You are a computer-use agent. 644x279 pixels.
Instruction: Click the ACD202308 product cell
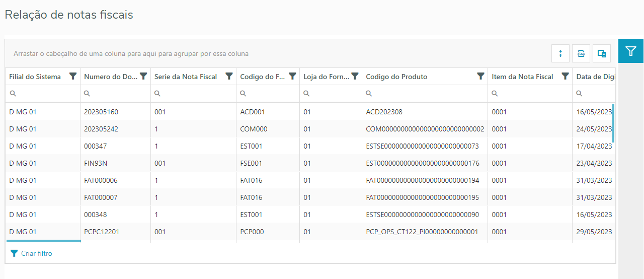point(384,112)
